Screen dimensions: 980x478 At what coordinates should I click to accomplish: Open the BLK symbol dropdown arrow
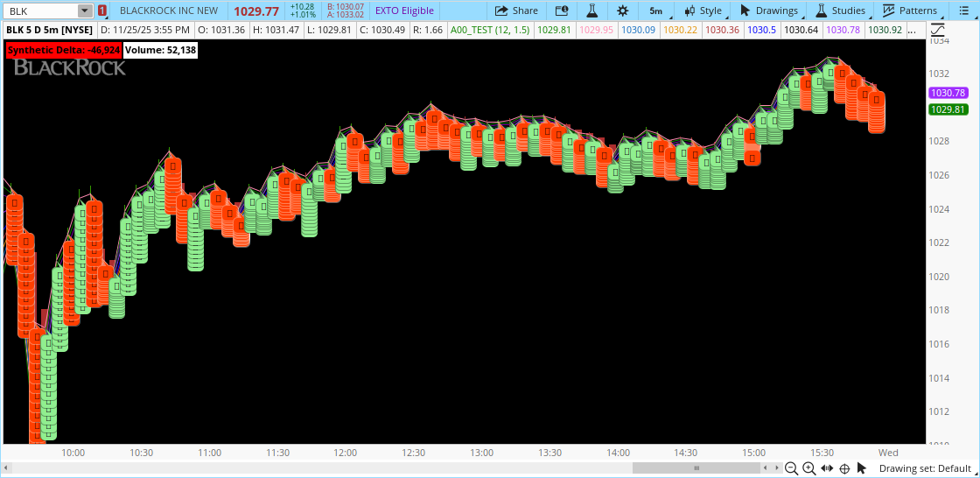pyautogui.click(x=84, y=11)
